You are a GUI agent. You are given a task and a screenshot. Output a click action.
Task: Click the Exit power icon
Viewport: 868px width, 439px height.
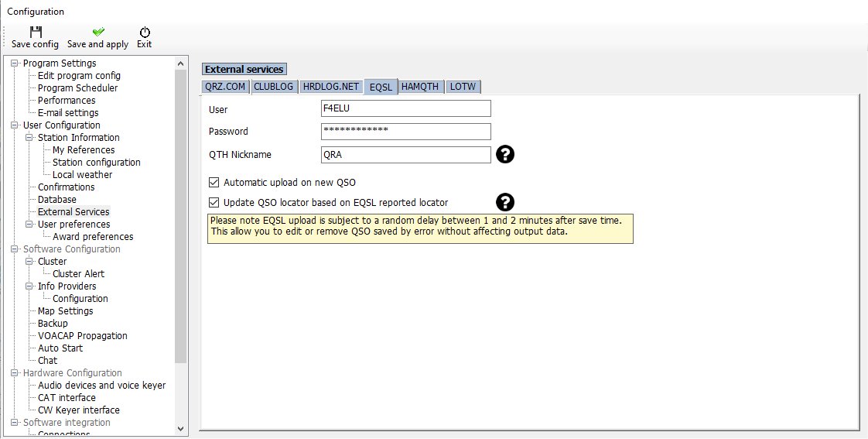coord(145,33)
